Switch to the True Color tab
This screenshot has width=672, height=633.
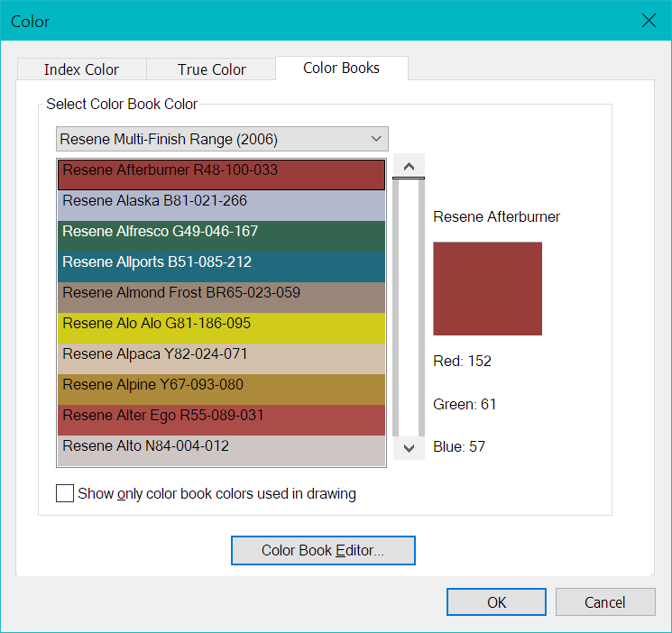point(212,69)
